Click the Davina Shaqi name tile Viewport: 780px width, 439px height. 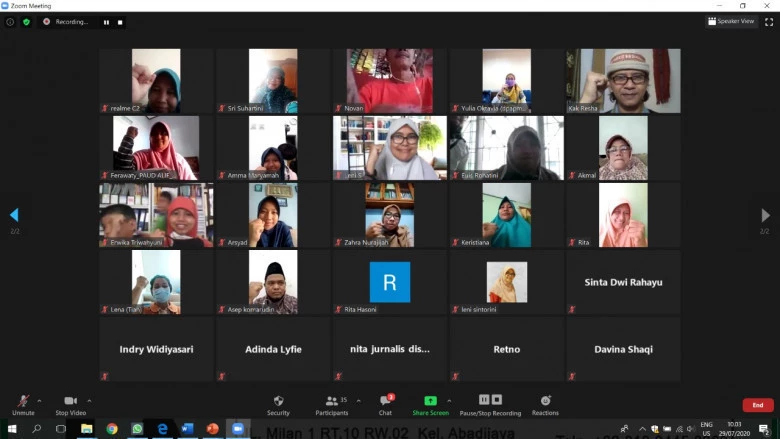[x=623, y=349]
